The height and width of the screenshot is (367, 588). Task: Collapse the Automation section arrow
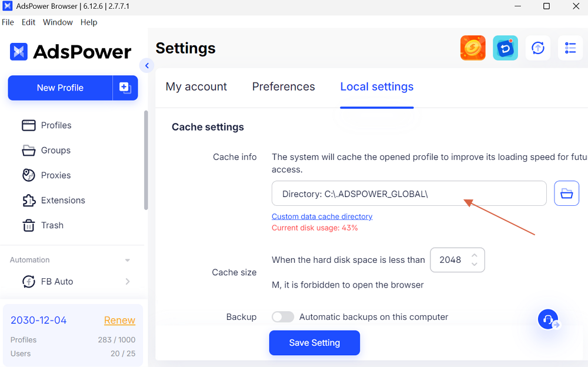pyautogui.click(x=128, y=260)
